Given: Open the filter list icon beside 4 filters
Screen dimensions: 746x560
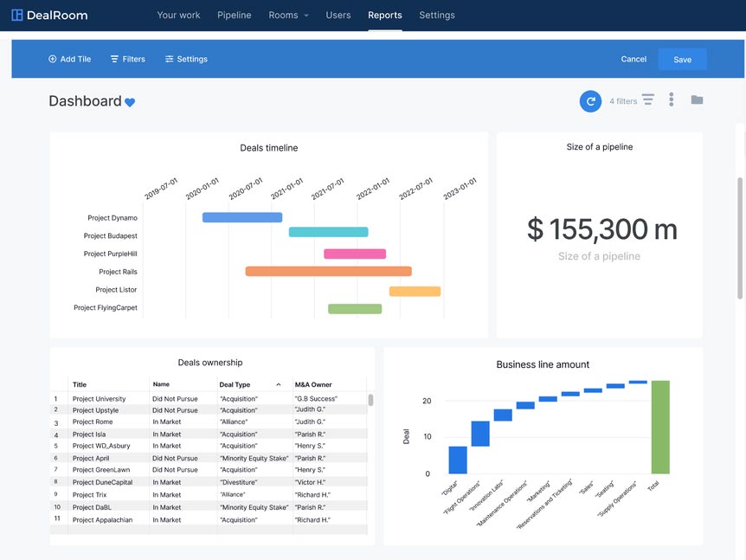Looking at the screenshot, I should 648,100.
